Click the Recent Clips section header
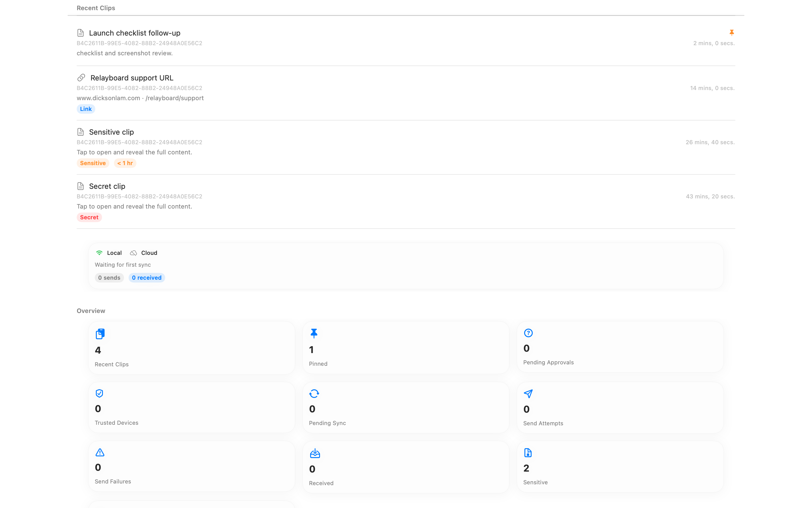The image size is (812, 508). (x=96, y=8)
